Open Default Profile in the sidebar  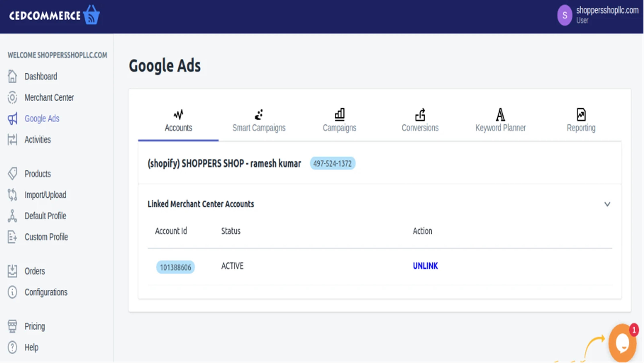coord(45,216)
